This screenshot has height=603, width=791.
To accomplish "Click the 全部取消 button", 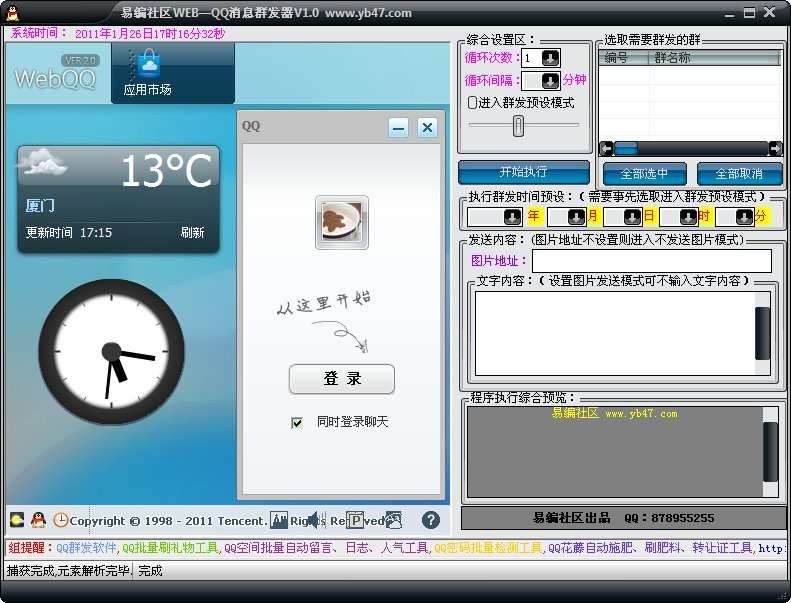I will pyautogui.click(x=739, y=174).
